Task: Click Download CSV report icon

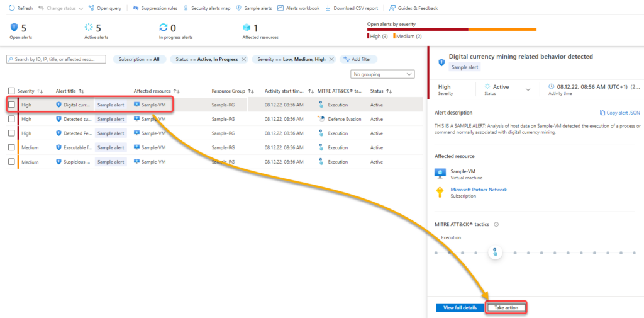Action: (x=328, y=8)
